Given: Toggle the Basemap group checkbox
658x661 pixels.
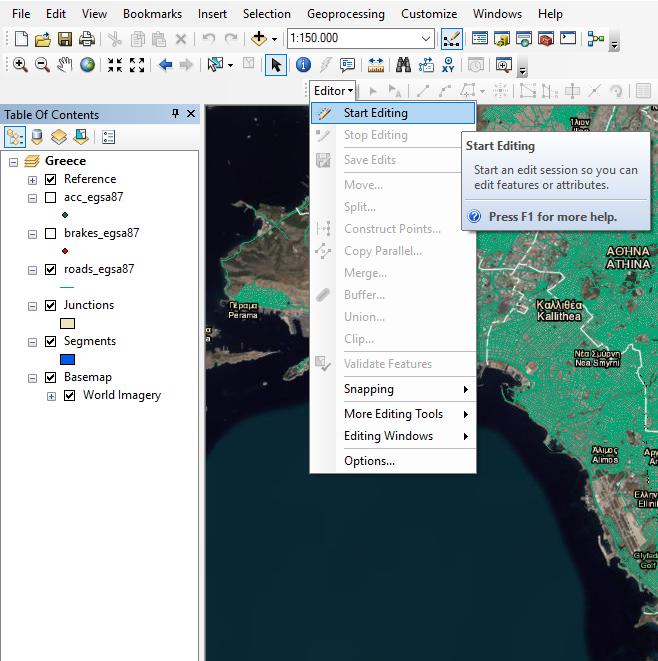Looking at the screenshot, I should click(51, 377).
